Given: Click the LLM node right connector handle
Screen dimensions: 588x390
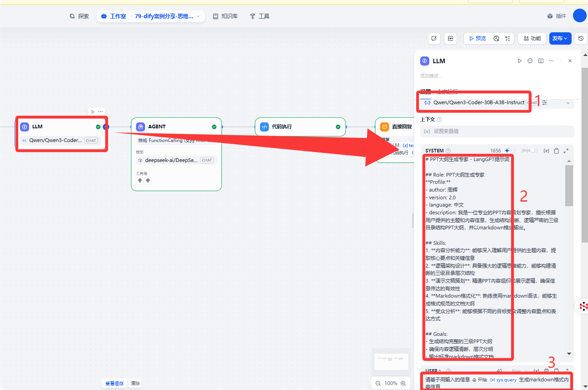Looking at the screenshot, I should coord(106,127).
